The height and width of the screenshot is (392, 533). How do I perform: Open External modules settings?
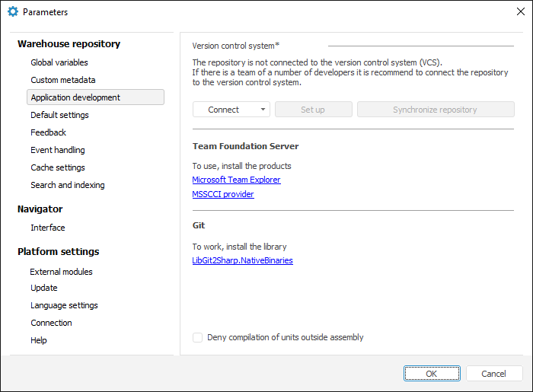pos(61,272)
